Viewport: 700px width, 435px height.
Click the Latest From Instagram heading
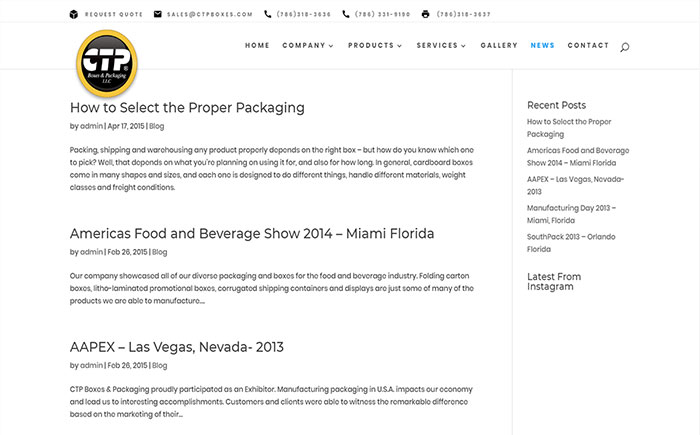pos(554,282)
